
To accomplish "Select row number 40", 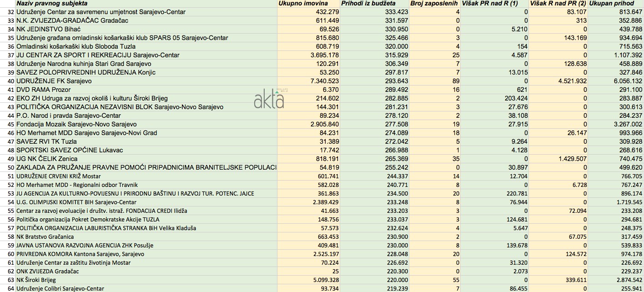I will [x=8, y=81].
